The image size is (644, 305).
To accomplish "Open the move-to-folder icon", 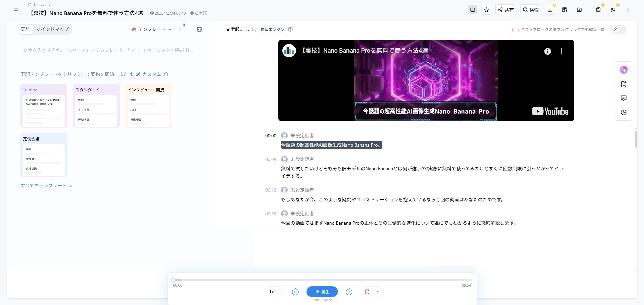I will coord(579,10).
